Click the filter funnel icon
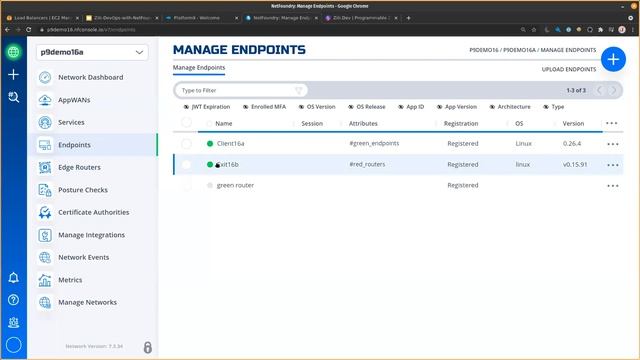The image size is (640, 360). coord(299,90)
